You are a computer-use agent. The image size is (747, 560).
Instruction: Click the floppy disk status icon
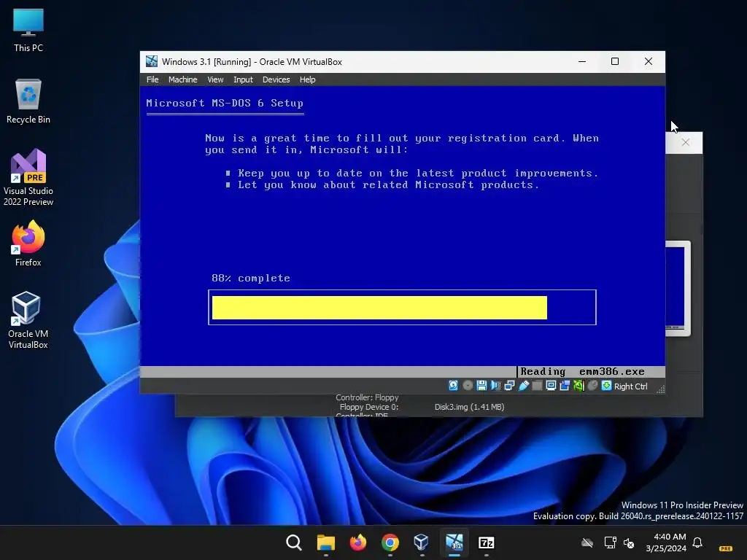pos(481,386)
